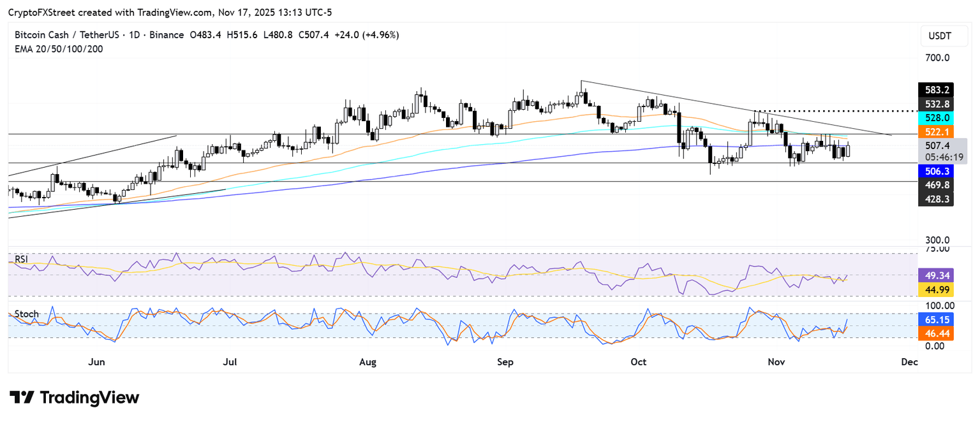Click the purple 49.34 RSI value tag
Image resolution: width=980 pixels, height=422 pixels.
[935, 276]
